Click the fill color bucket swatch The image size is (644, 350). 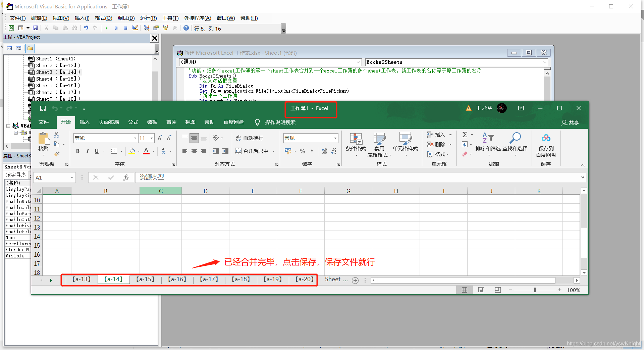click(132, 151)
